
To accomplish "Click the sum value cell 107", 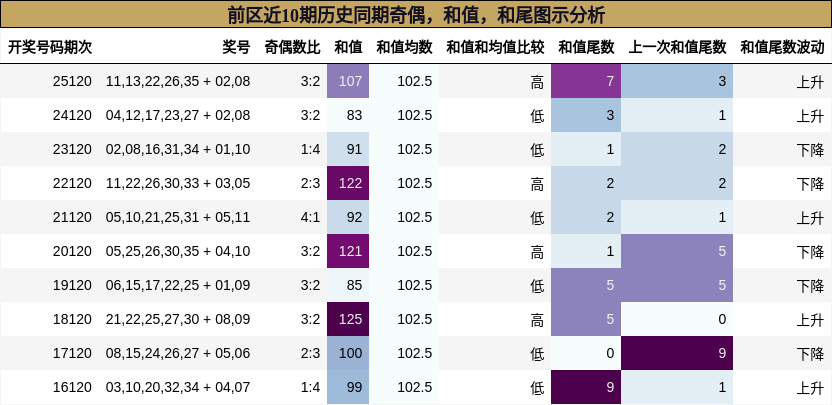I will click(348, 81).
